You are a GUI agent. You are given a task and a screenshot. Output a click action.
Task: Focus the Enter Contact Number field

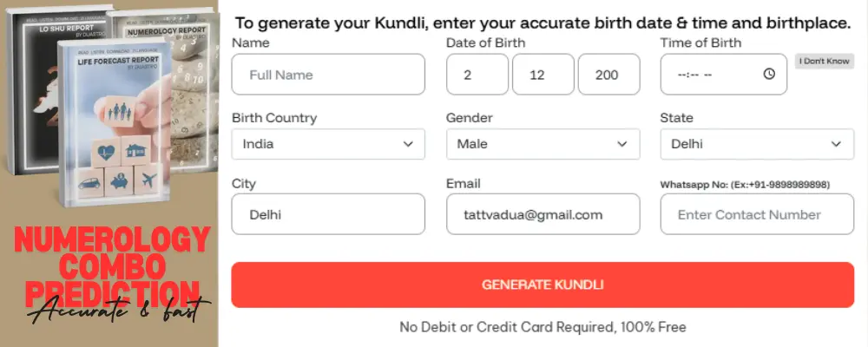[x=756, y=214]
